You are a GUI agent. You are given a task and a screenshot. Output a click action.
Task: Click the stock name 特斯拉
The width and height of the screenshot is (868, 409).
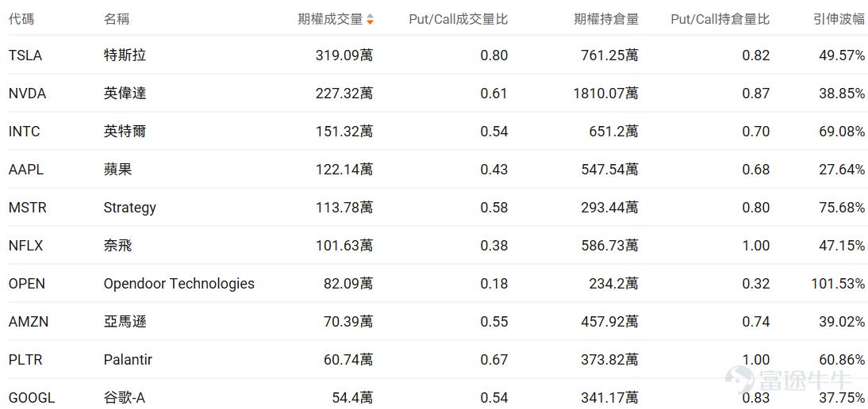click(125, 55)
